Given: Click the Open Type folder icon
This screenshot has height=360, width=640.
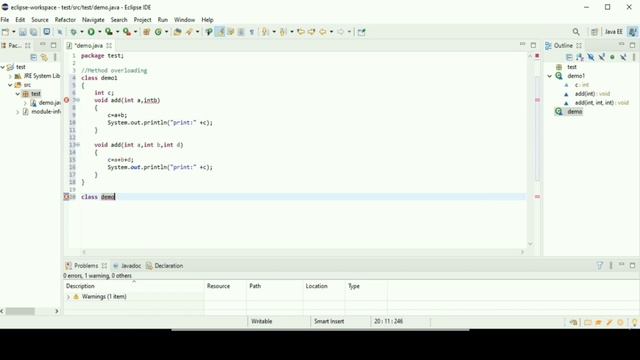Looking at the screenshot, I should [177, 32].
